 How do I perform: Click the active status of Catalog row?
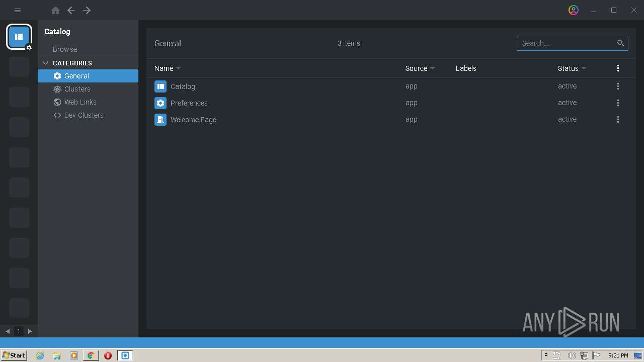pos(567,86)
